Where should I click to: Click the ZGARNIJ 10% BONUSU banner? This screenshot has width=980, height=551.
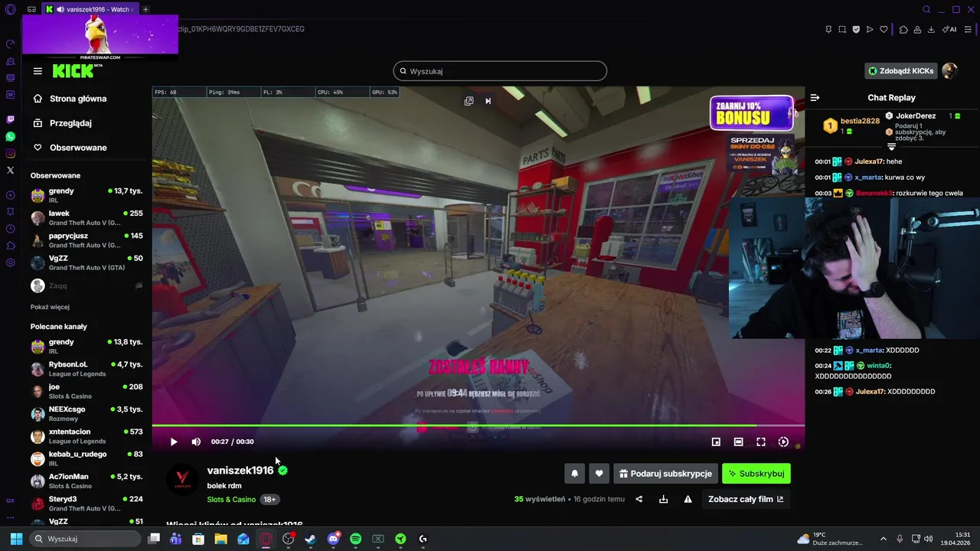(x=751, y=113)
